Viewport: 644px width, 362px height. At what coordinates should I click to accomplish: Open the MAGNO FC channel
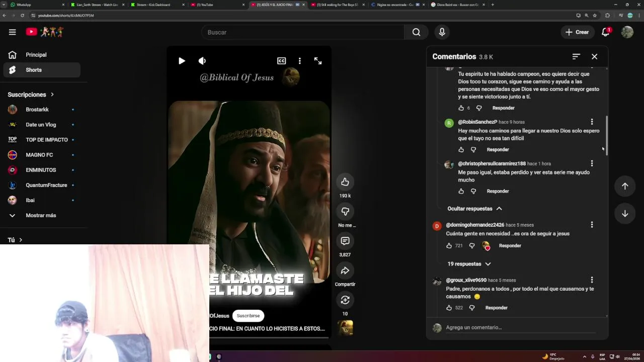[42, 155]
